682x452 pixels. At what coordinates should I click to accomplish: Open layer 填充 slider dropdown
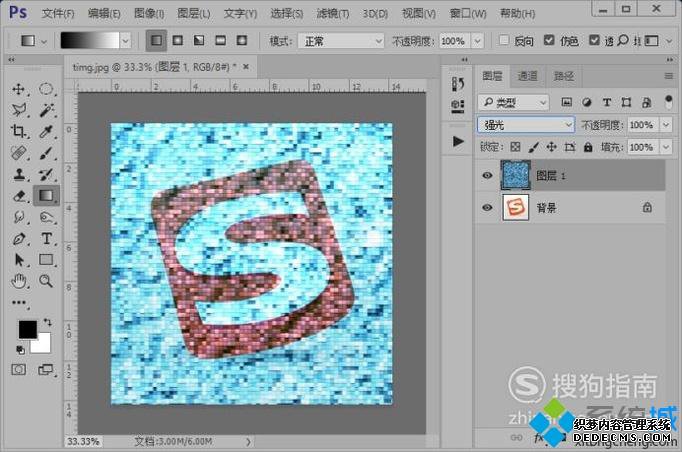[x=666, y=147]
